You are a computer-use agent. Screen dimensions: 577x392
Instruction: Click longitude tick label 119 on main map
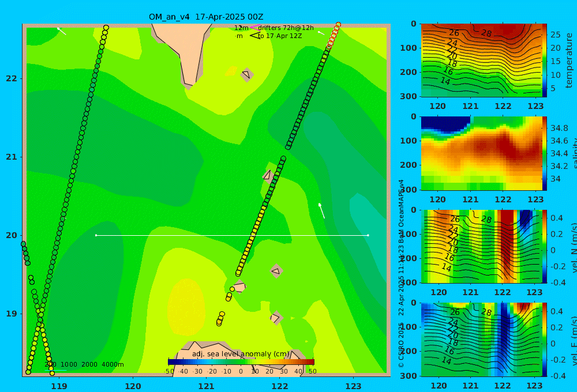tap(59, 386)
